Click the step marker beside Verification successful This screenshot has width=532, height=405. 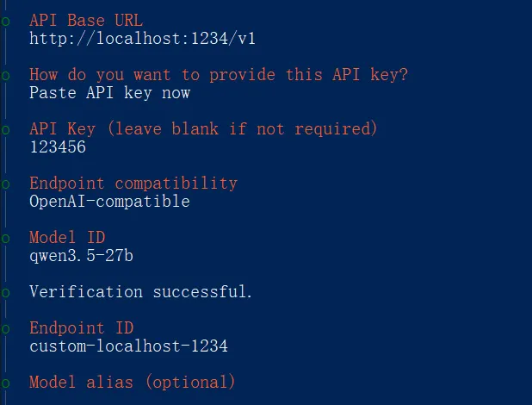(5, 292)
